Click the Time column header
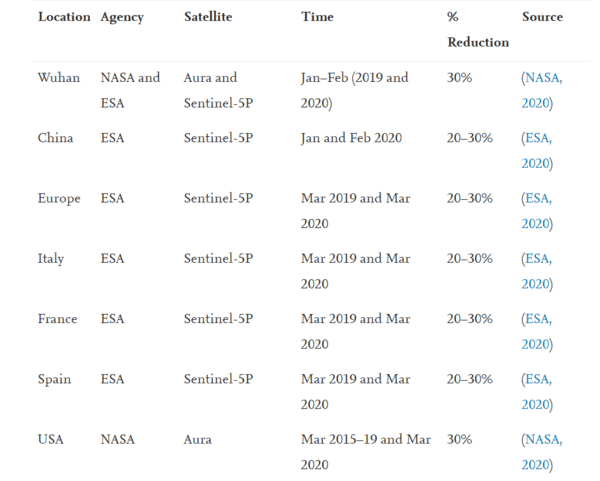Viewport: 600px width, 481px height. point(317,17)
